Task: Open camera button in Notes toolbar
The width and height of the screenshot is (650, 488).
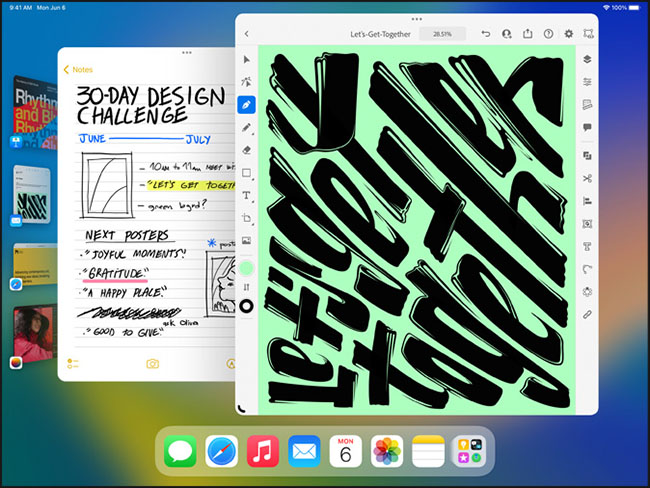Action: point(153,364)
